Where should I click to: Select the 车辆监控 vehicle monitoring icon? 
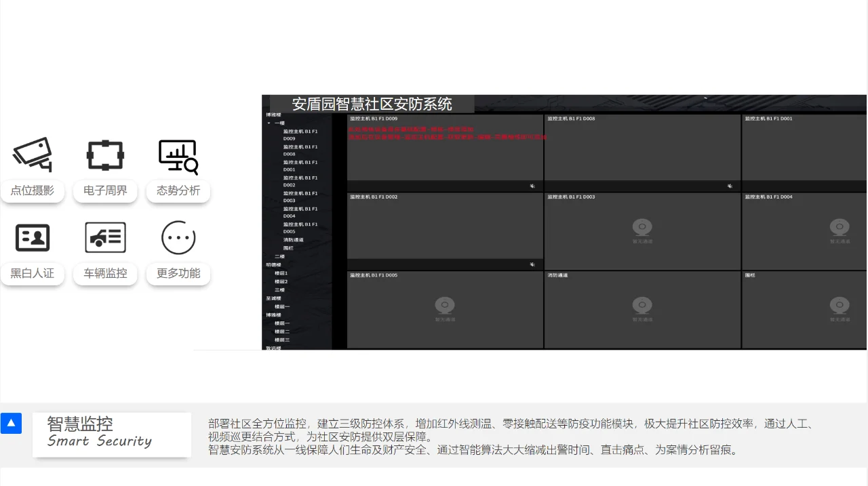105,237
